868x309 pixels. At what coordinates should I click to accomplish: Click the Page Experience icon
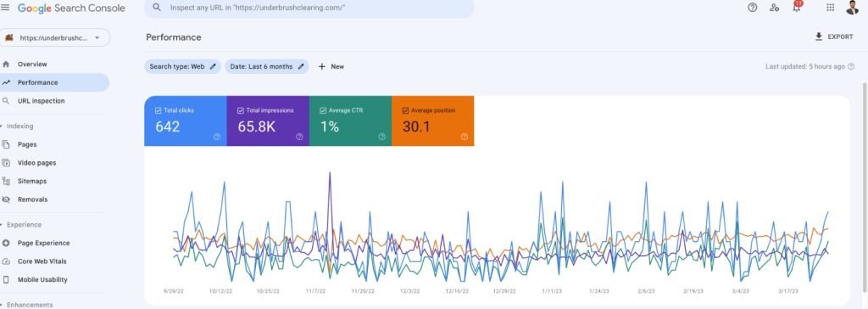pyautogui.click(x=6, y=243)
